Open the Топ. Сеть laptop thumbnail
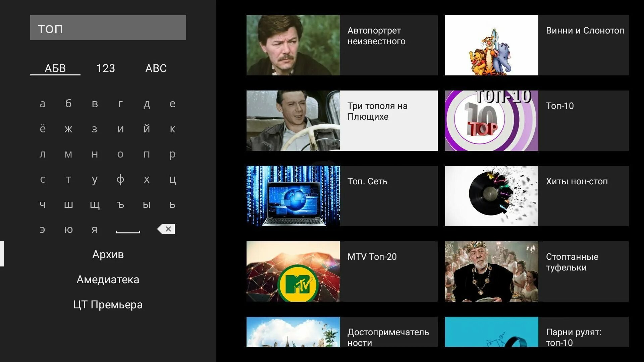 [293, 196]
